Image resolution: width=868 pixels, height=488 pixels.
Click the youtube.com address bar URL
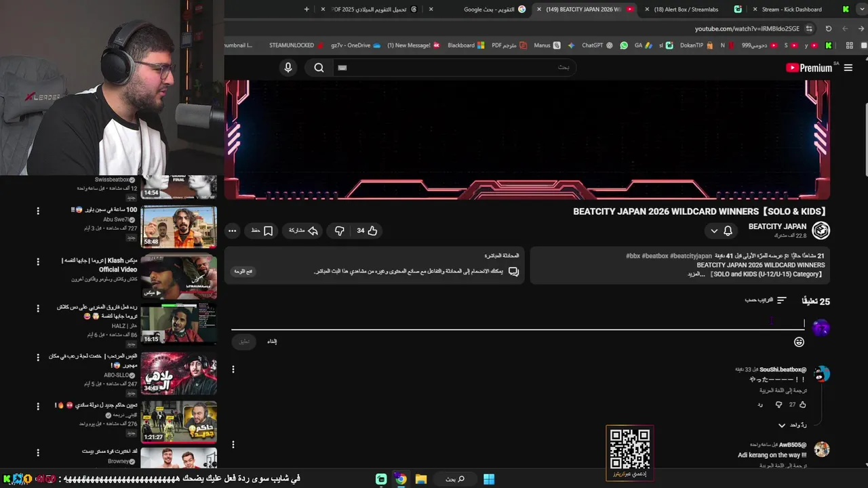click(x=747, y=28)
